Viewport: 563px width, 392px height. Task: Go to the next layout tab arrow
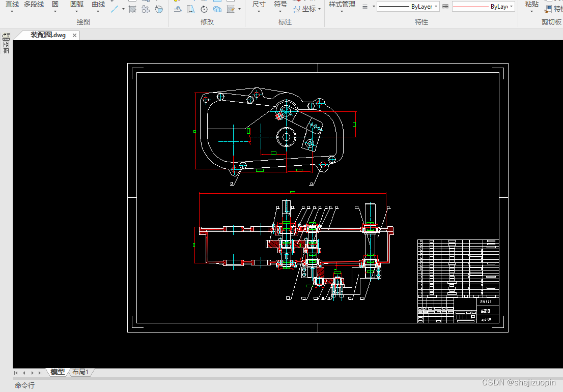pos(32,373)
